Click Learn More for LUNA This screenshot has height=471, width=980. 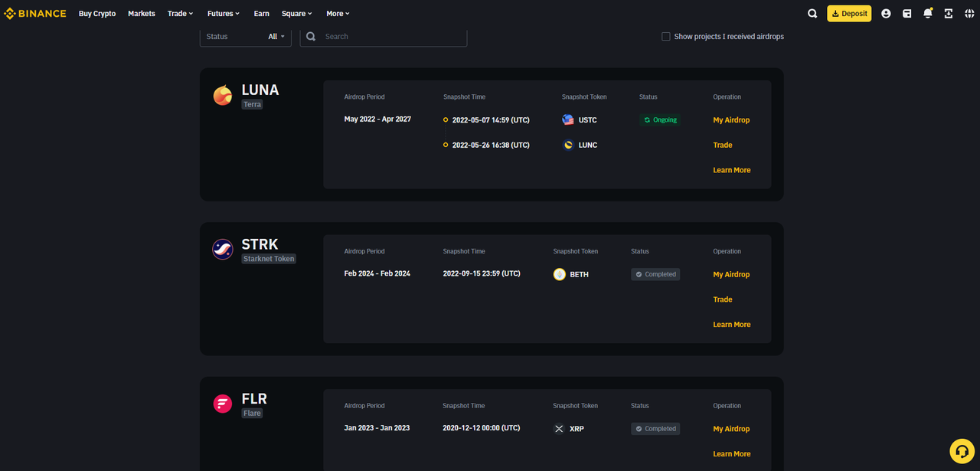tap(732, 170)
